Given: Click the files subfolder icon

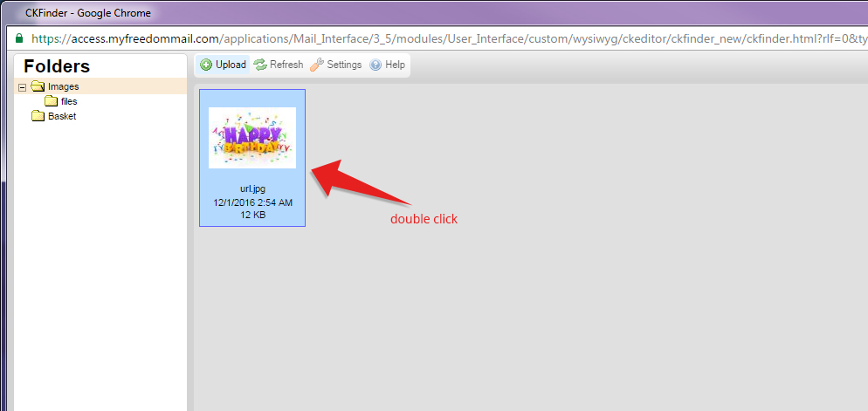Looking at the screenshot, I should pyautogui.click(x=51, y=101).
